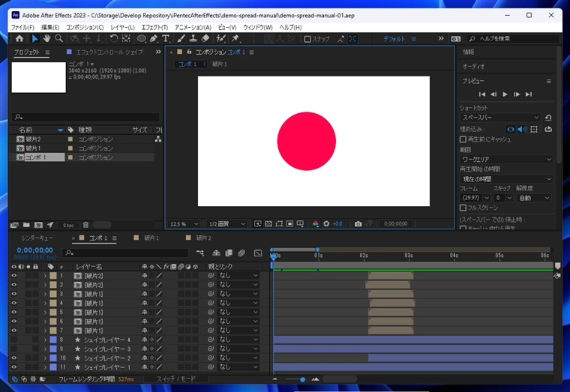Expand シェイプレイヤー 2 properties

point(45,358)
